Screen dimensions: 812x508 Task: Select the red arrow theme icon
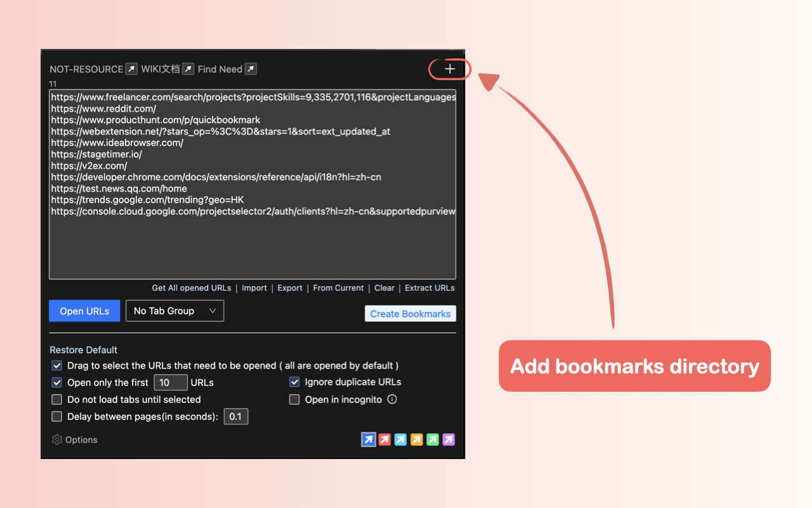tap(384, 439)
